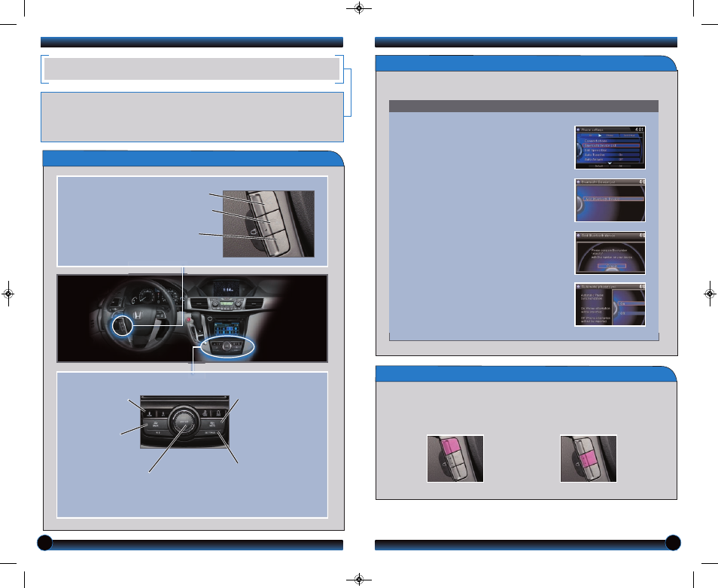Click highlighted button in Add Bluetooth Device screen

coord(612,266)
